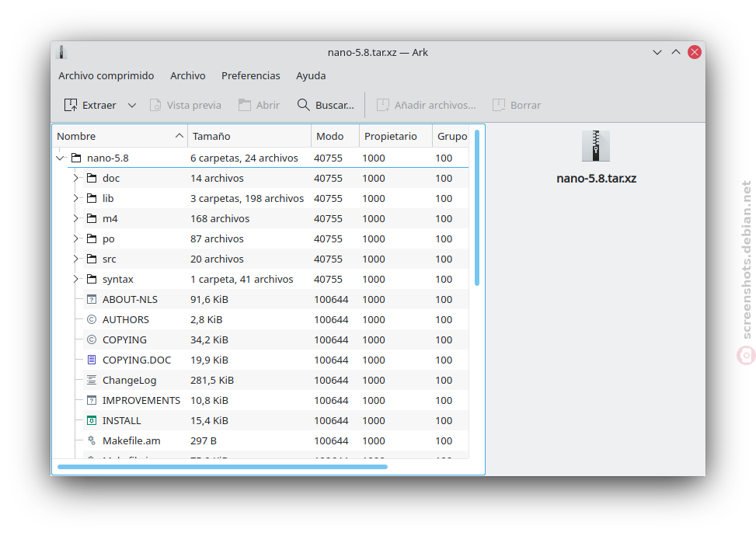Click the AUTHORS copyright icon
Viewport: 756px width, 536px height.
pos(92,319)
